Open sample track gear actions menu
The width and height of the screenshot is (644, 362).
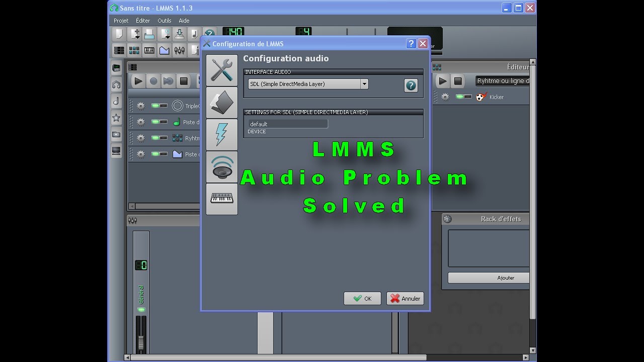141,122
